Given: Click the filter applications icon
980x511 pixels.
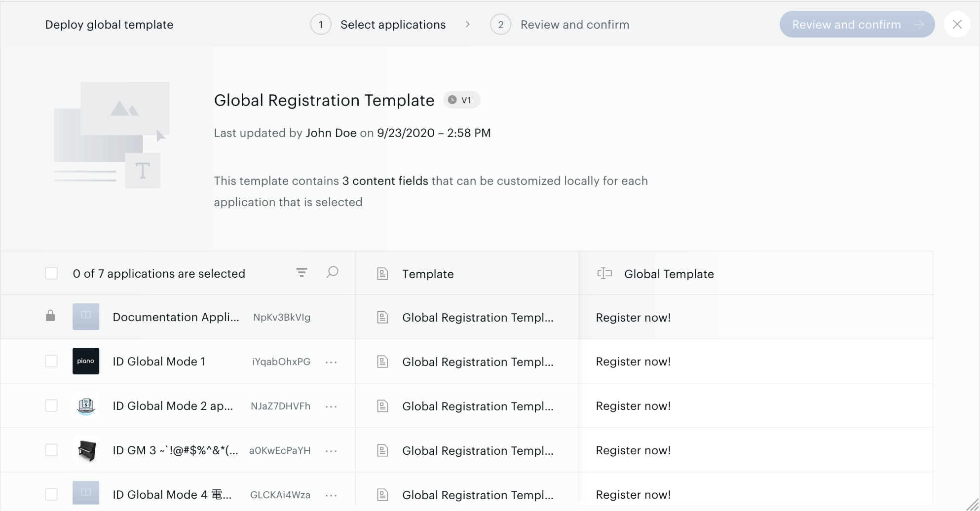Looking at the screenshot, I should pos(302,272).
